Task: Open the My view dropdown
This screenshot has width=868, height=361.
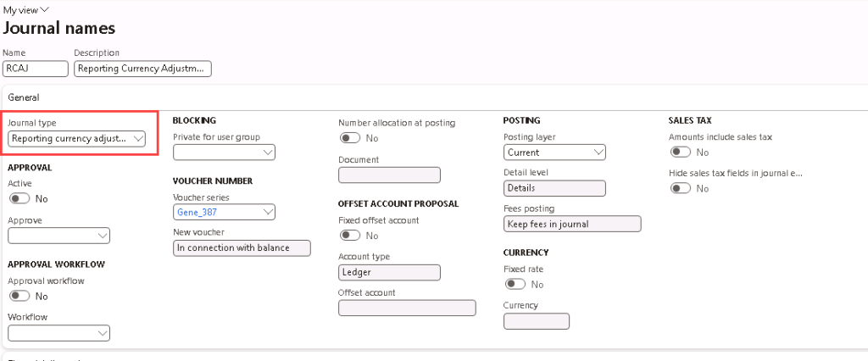Action: [26, 8]
